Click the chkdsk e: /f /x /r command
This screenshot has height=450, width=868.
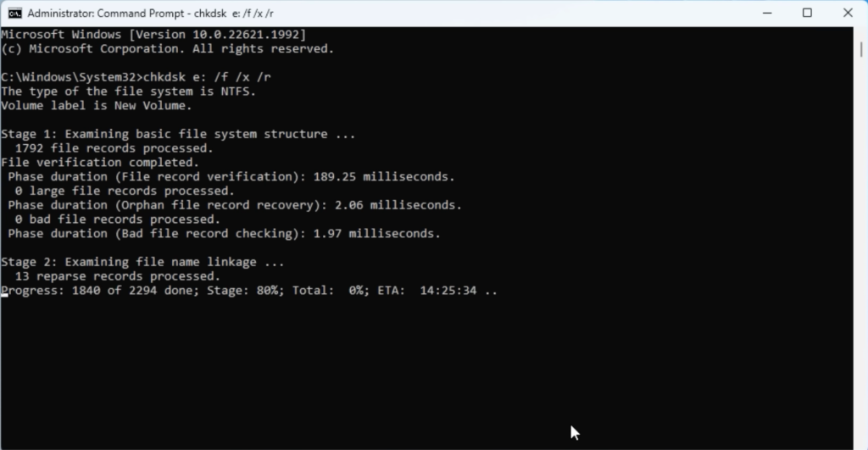click(207, 77)
